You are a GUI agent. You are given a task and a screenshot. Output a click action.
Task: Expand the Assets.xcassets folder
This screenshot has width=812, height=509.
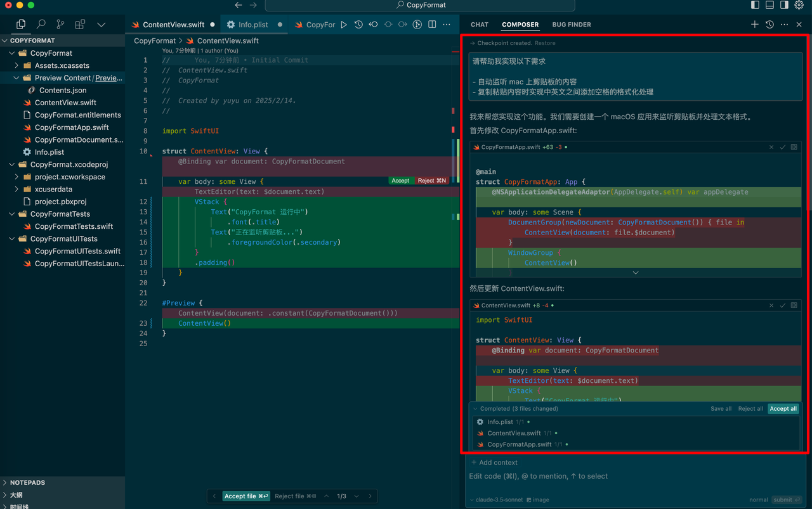tap(62, 65)
